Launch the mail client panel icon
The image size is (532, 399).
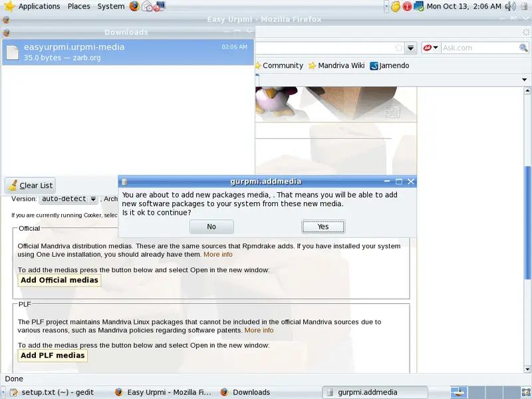pyautogui.click(x=147, y=6)
